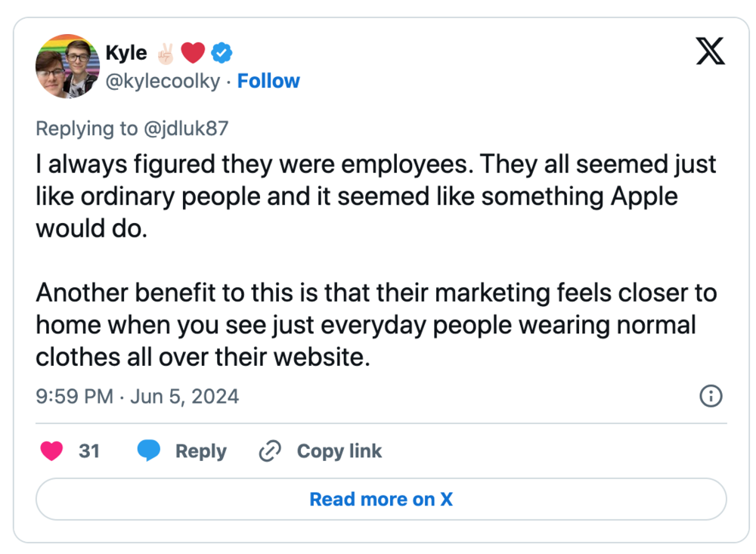Image resolution: width=756 pixels, height=554 pixels.
Task: Click the 9:59 PM · Jun 5, 2024 timestamp
Action: [137, 396]
